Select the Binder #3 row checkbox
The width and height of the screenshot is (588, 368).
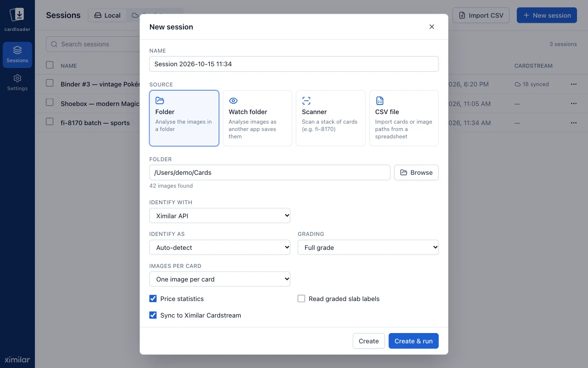[50, 83]
